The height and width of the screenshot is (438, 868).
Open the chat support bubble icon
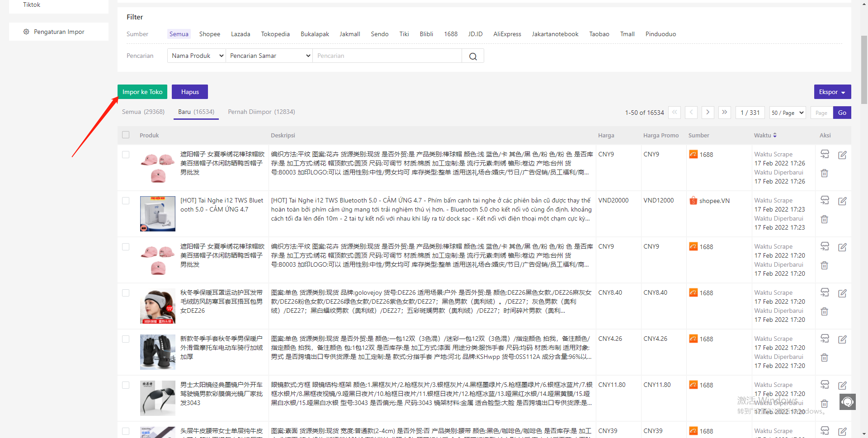click(x=847, y=401)
